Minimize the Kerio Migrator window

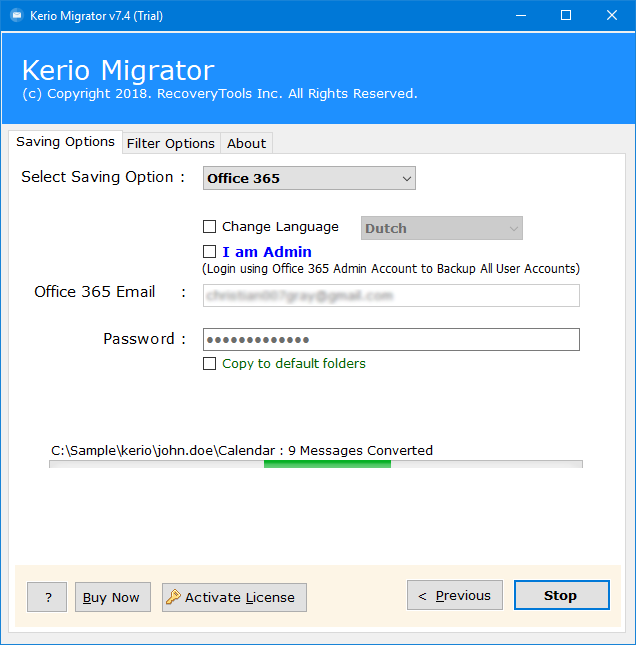521,16
